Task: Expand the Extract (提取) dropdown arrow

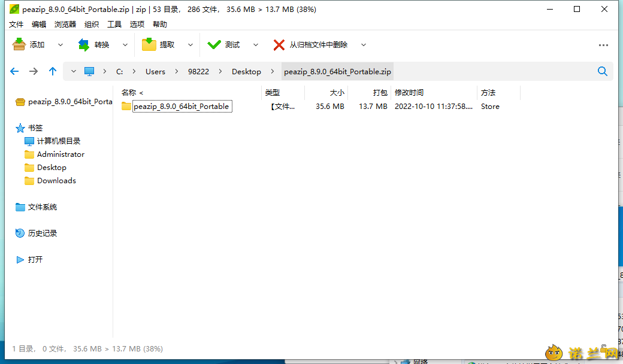Action: pos(190,45)
